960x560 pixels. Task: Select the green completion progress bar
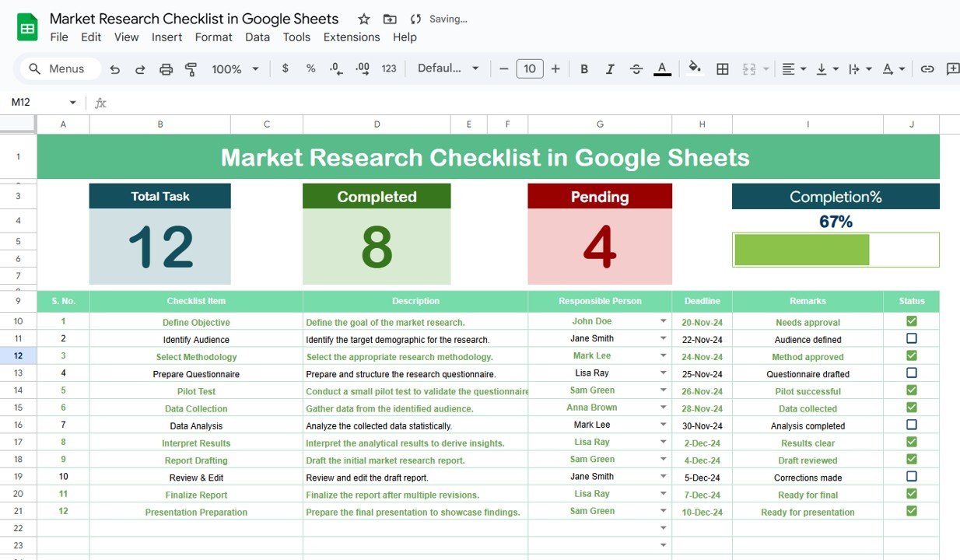point(802,250)
